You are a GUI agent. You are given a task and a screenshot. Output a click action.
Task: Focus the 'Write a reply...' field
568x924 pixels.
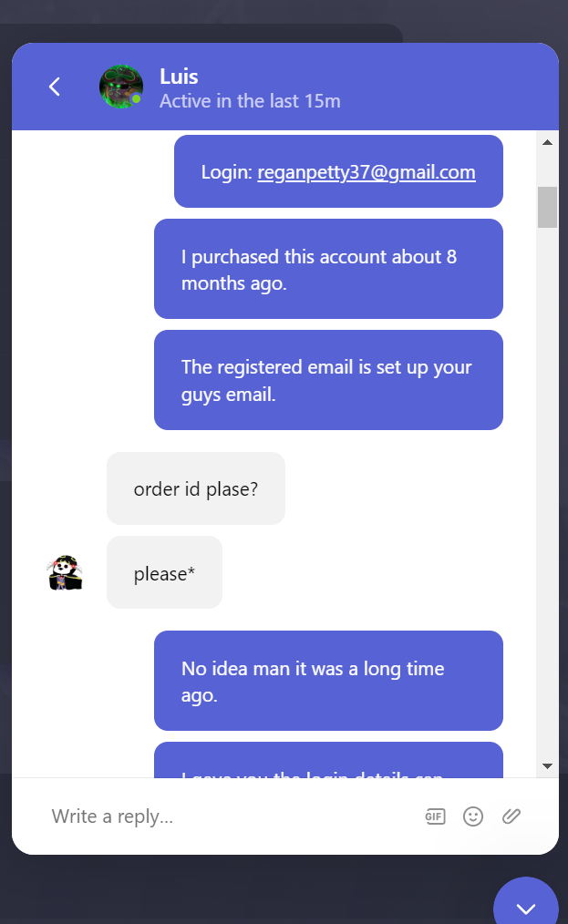(x=230, y=816)
